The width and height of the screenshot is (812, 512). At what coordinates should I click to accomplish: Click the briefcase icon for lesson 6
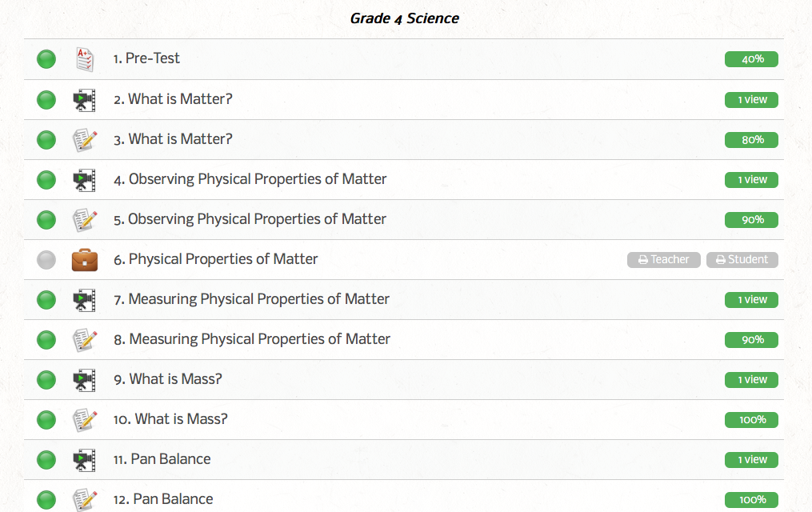[x=84, y=260]
